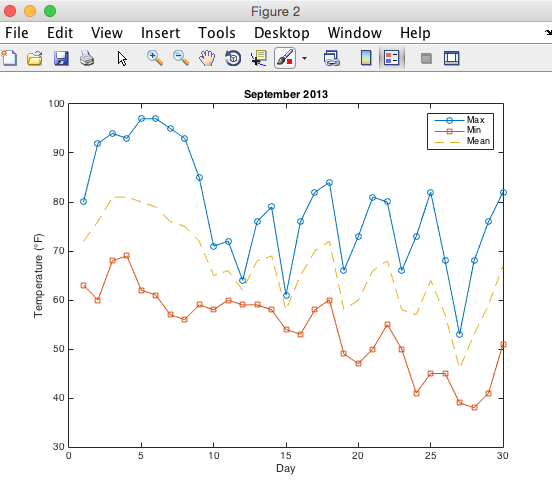Open the Desktop menu
The image size is (552, 492).
click(282, 33)
